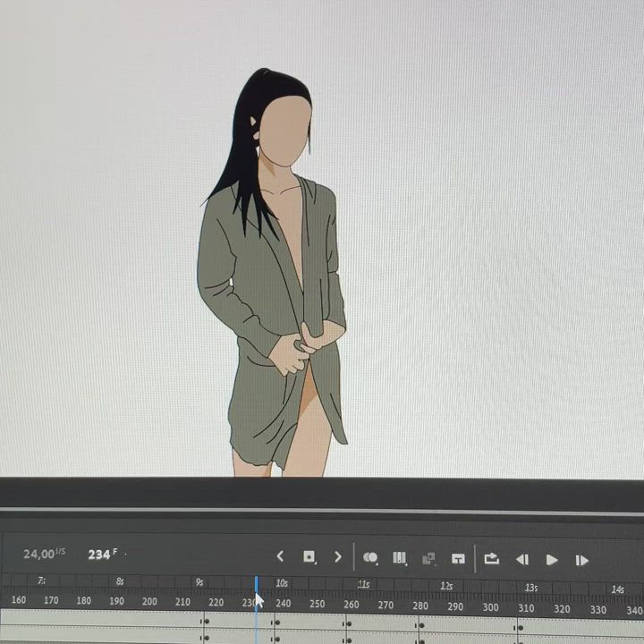Click frame 170 on timeline ruler

click(x=51, y=600)
